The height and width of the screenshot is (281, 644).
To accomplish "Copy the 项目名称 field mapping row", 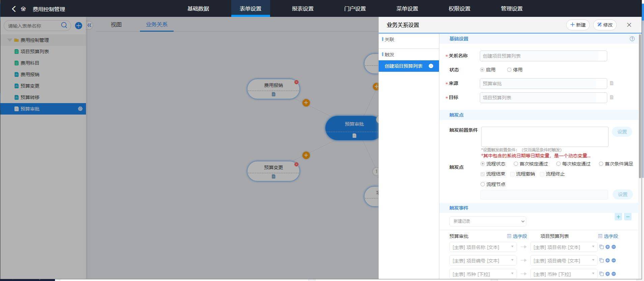I will click(601, 247).
